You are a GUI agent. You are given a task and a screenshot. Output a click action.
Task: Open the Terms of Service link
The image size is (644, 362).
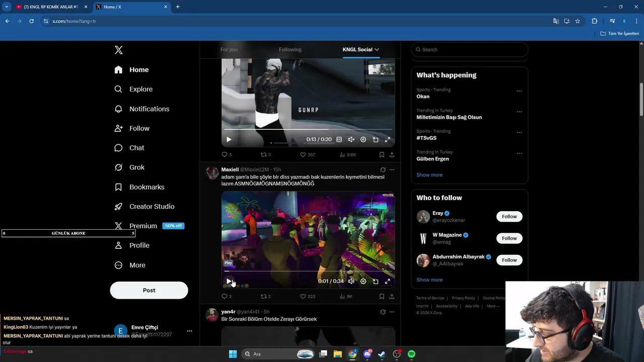pos(430,298)
